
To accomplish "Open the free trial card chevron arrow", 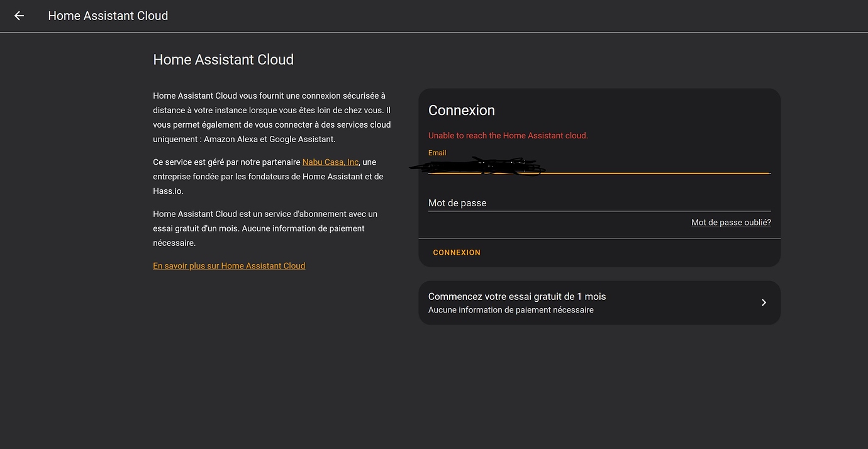I will click(x=764, y=302).
